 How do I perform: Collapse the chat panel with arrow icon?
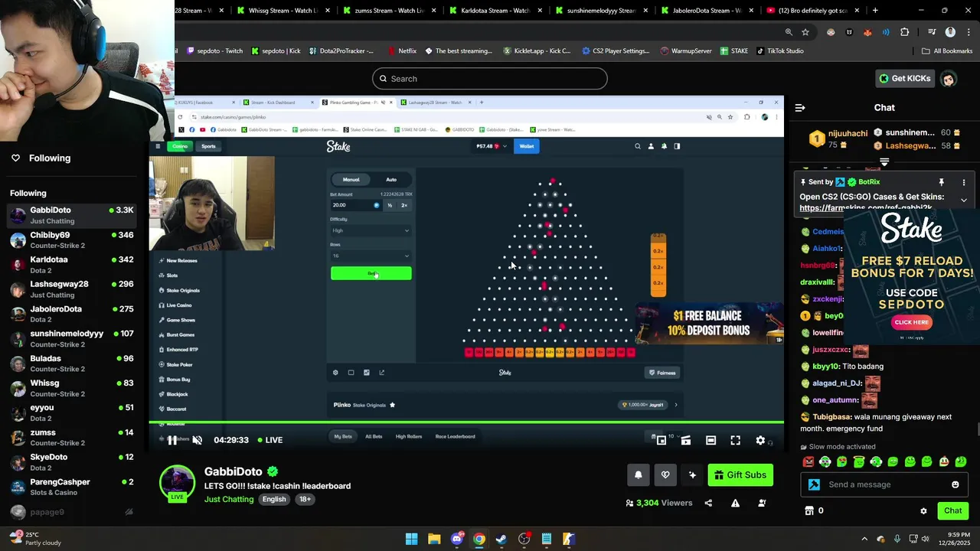pyautogui.click(x=800, y=108)
